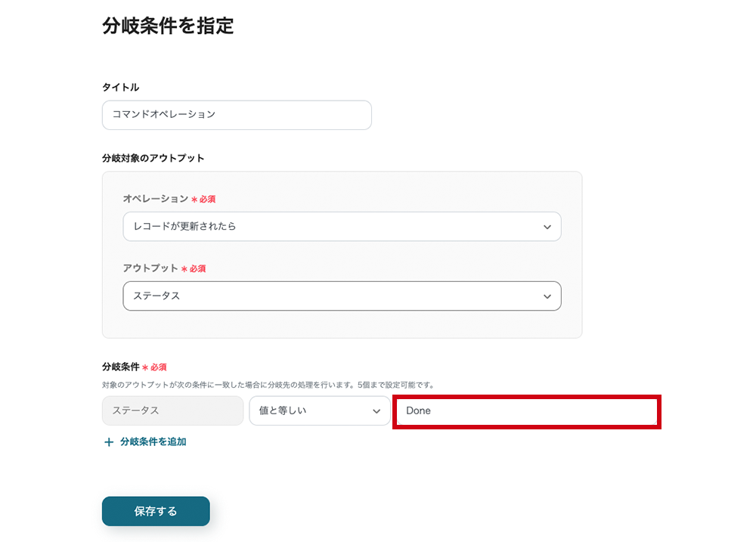Screen dimensions: 756x542
Task: Click the plus icon beside 分岐条件を追加
Action: pos(108,442)
